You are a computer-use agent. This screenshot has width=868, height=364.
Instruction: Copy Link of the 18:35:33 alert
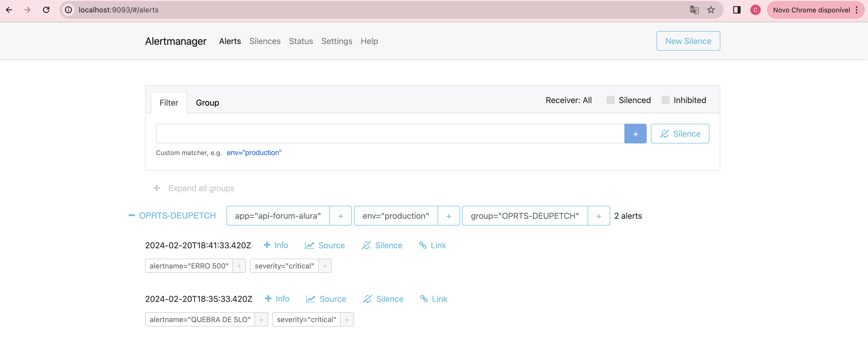433,299
